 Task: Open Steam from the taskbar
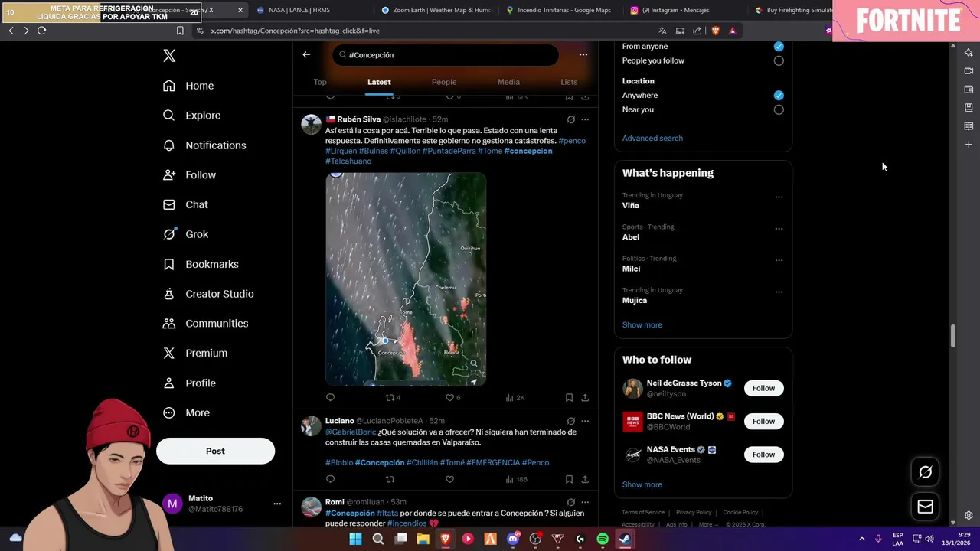pos(625,539)
